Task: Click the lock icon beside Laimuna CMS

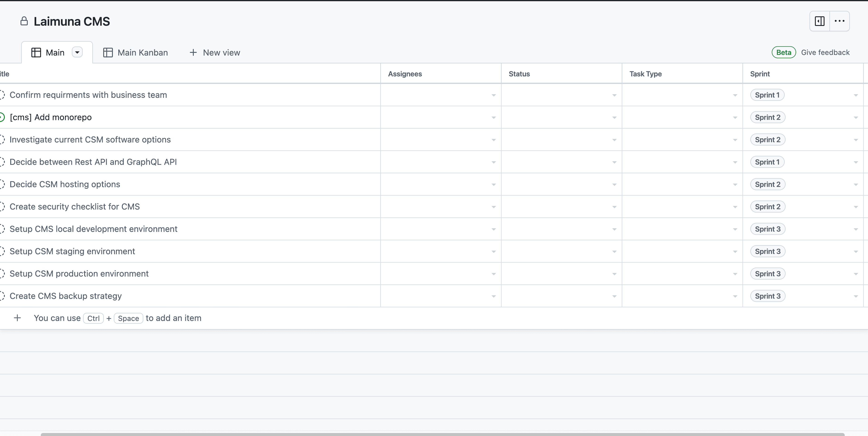Action: click(24, 21)
